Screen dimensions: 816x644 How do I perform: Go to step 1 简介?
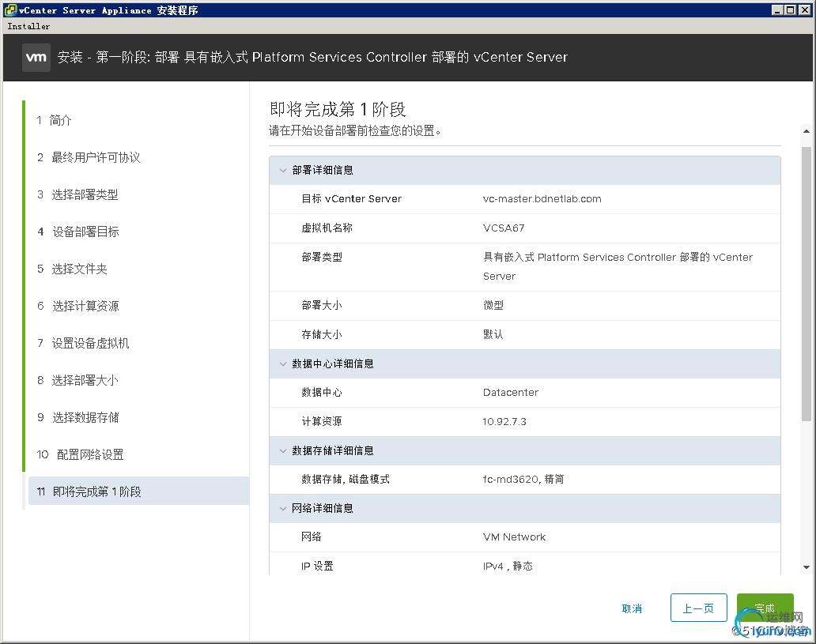tap(54, 120)
